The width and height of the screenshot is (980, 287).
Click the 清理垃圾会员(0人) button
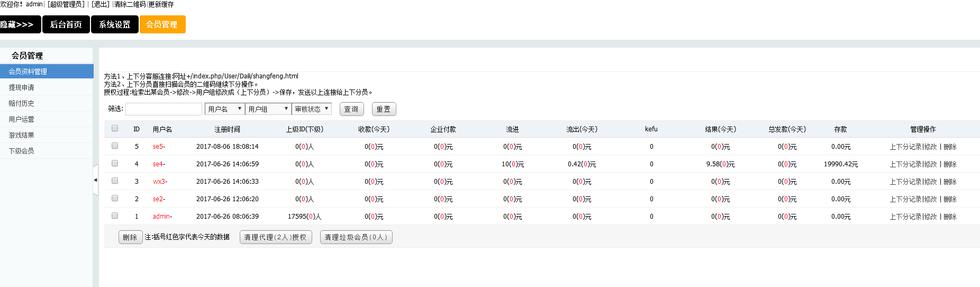click(x=356, y=237)
